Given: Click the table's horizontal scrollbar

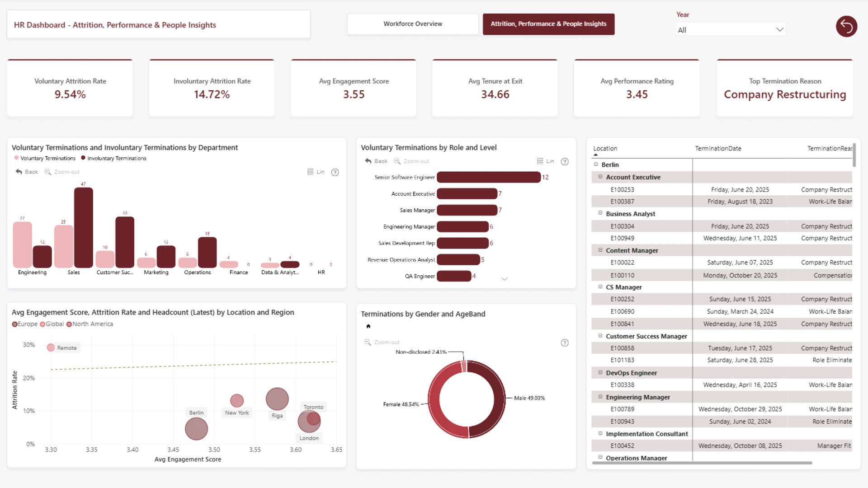Looking at the screenshot, I should pyautogui.click(x=702, y=463).
